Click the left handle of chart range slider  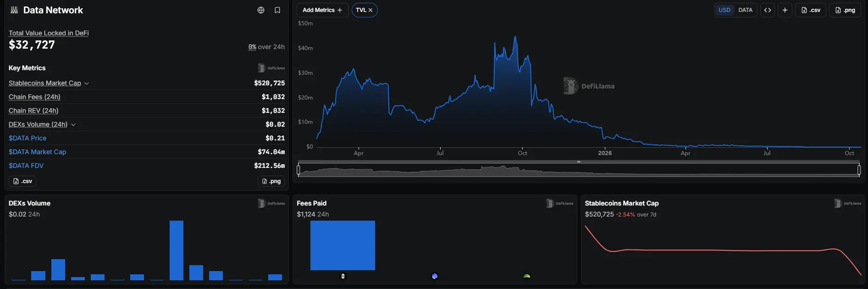(299, 170)
